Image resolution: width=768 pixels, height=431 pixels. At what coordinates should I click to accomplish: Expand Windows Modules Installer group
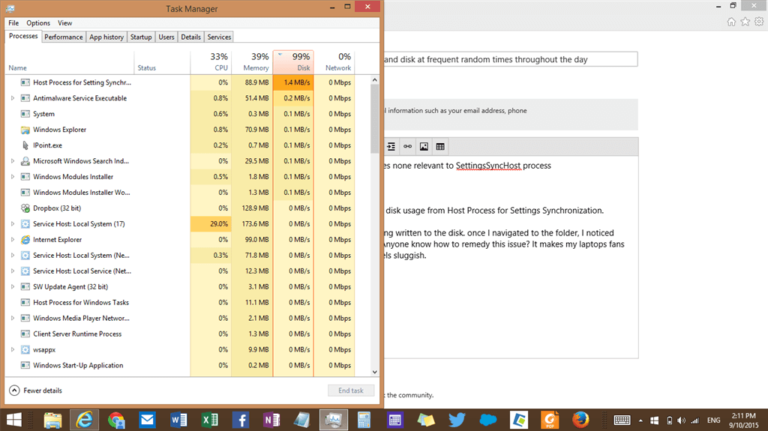(x=13, y=177)
